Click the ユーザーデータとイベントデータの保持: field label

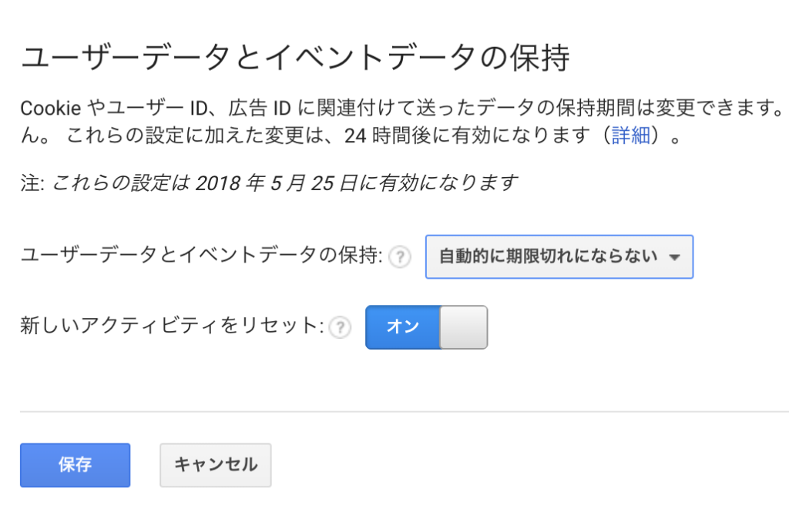(202, 257)
